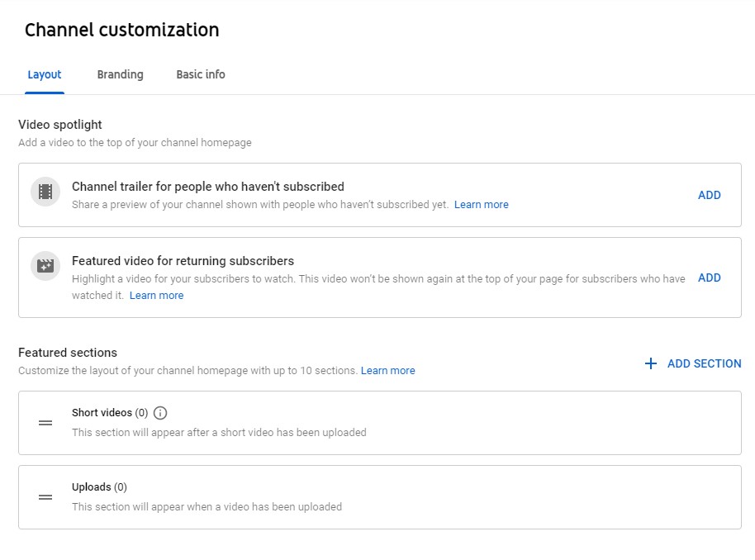The image size is (755, 560).
Task: Click 'Add a video to the top' subtitle
Action: 135,143
